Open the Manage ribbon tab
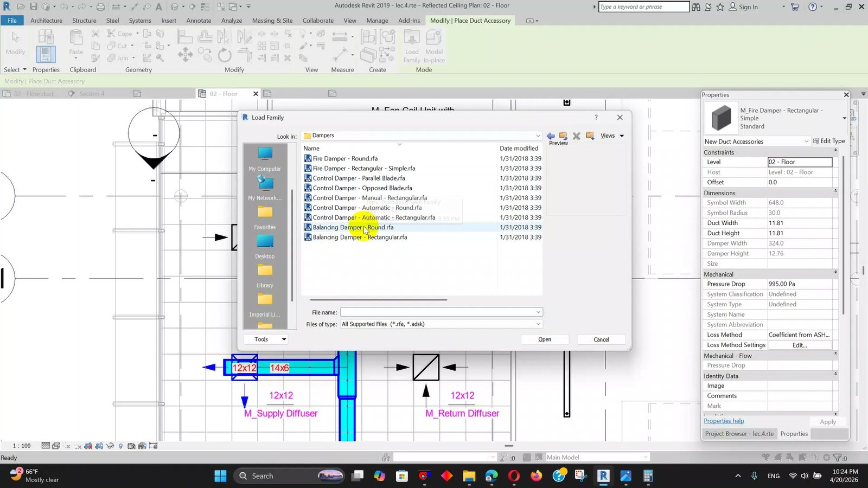This screenshot has width=868, height=488. [x=377, y=21]
